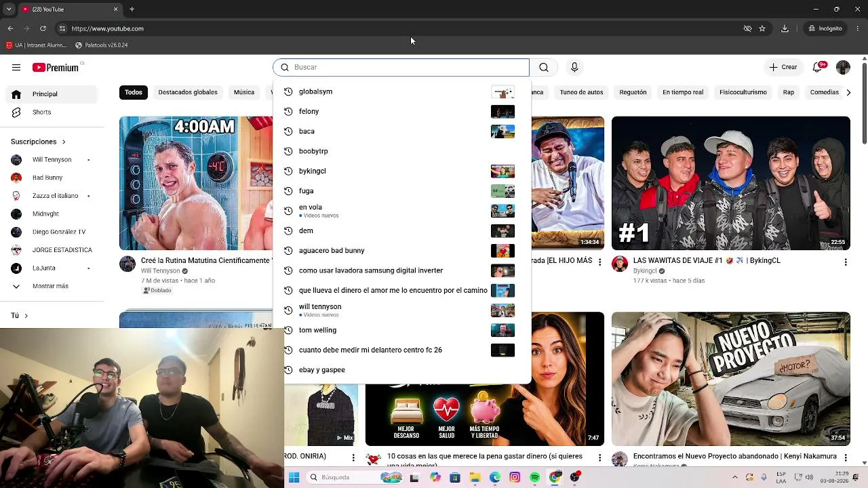The height and width of the screenshot is (488, 868).
Task: Open Task View on the taskbar
Action: click(x=414, y=478)
